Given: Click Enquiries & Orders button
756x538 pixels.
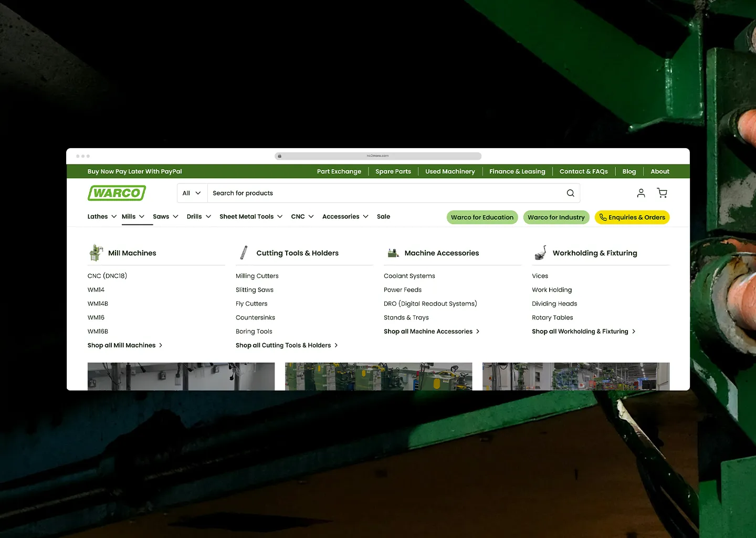Looking at the screenshot, I should (x=632, y=218).
